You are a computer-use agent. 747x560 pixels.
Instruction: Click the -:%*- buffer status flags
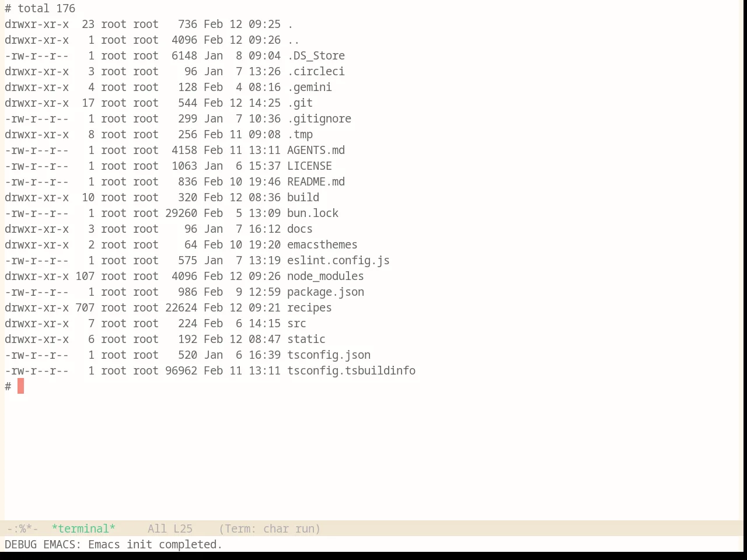pos(22,528)
